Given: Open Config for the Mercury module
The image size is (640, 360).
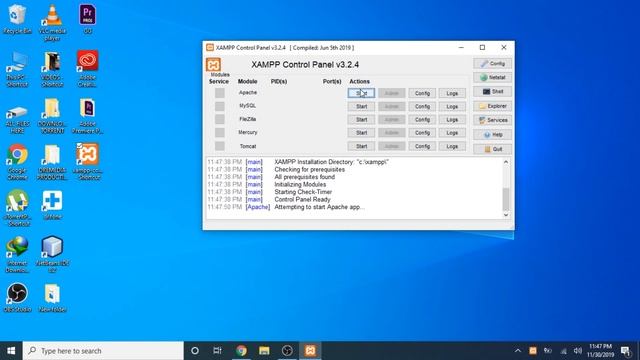Looking at the screenshot, I should [x=422, y=133].
